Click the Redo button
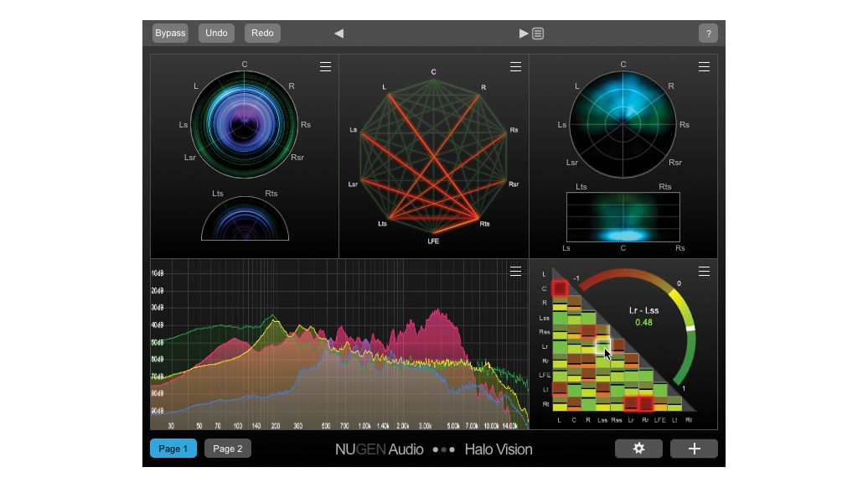Image resolution: width=868 pixels, height=488 pixels. coord(262,33)
